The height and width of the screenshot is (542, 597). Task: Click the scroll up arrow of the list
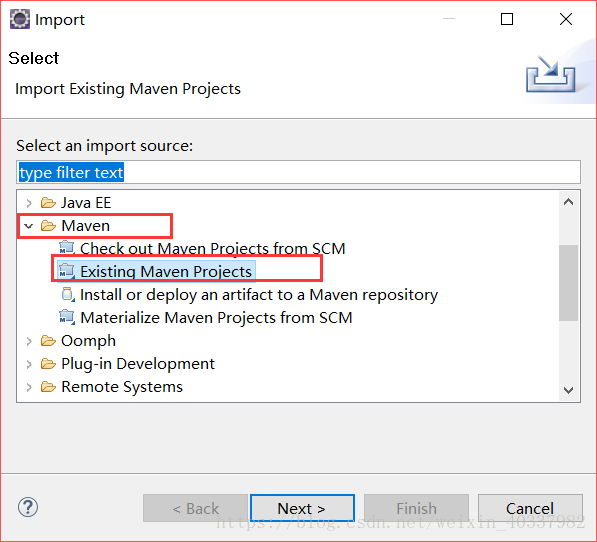[x=568, y=202]
